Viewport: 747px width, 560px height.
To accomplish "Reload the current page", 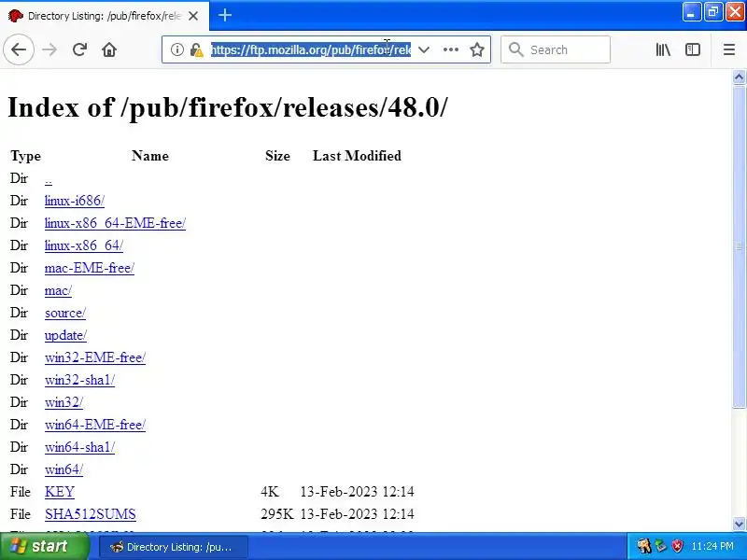I will pos(79,49).
